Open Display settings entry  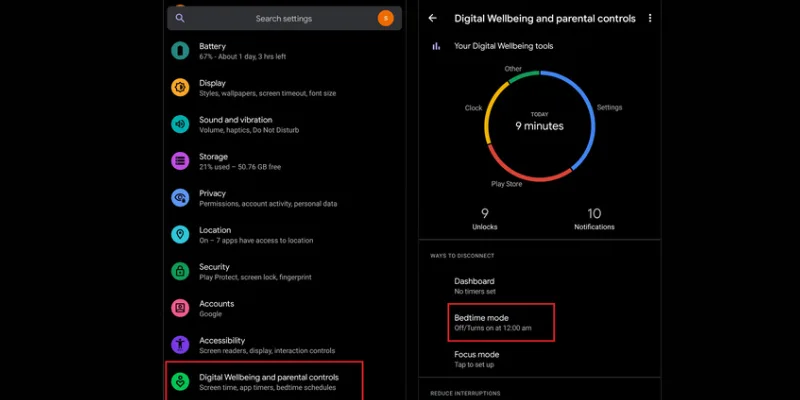[284, 88]
